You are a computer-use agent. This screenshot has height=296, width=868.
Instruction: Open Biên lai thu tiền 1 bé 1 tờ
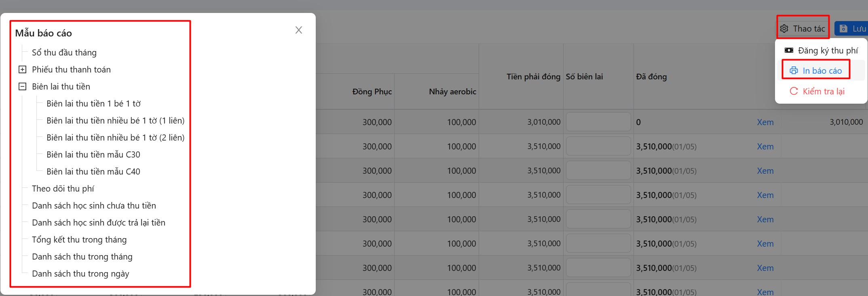click(x=93, y=104)
